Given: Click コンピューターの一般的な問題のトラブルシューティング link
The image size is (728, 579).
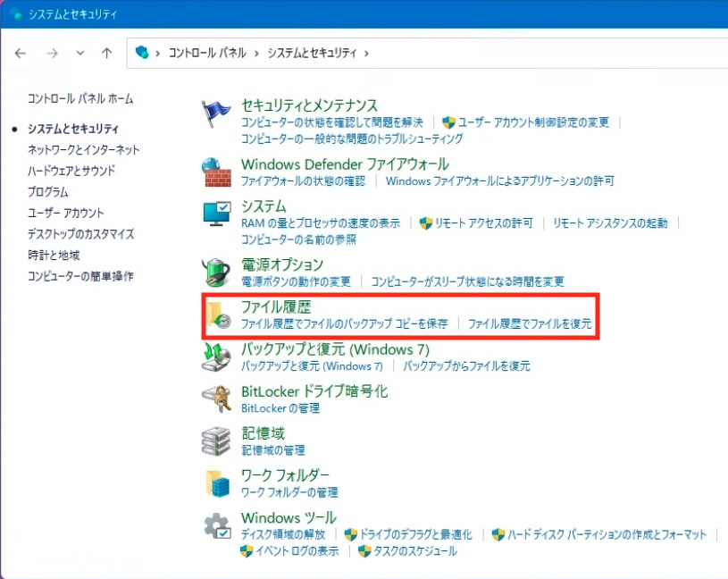Looking at the screenshot, I should [x=352, y=138].
